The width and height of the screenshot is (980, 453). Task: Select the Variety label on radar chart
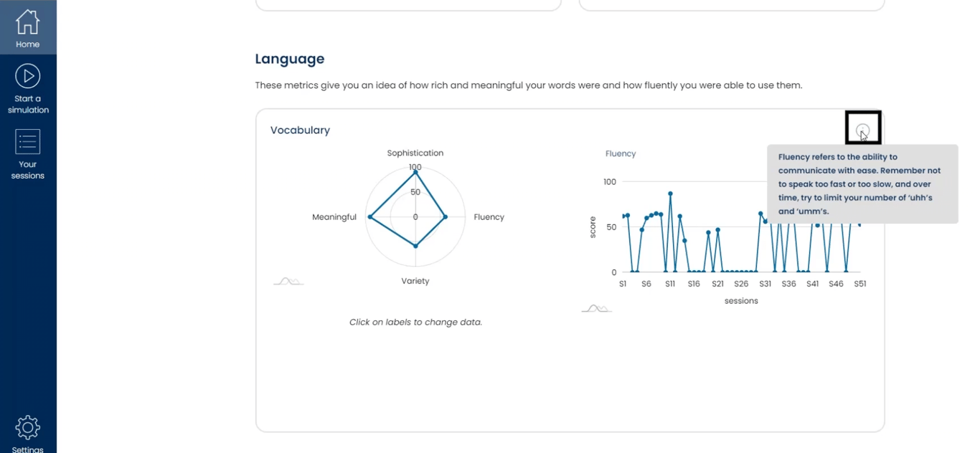(415, 281)
